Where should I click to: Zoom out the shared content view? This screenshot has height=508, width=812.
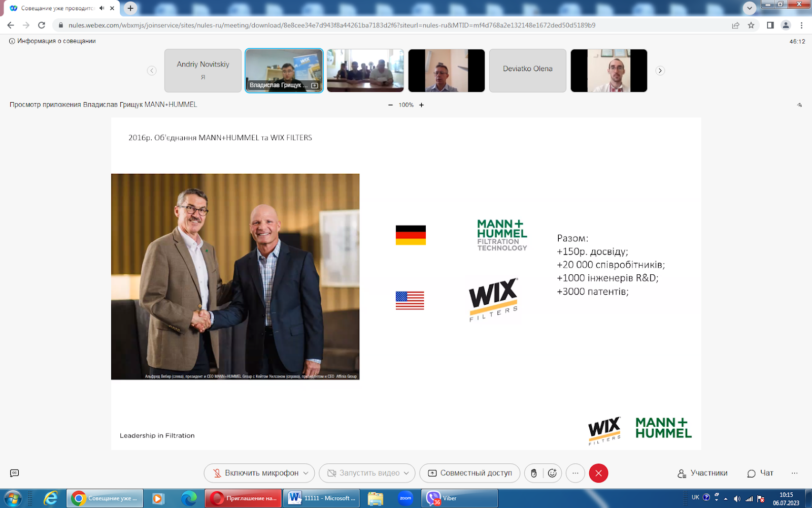[390, 105]
